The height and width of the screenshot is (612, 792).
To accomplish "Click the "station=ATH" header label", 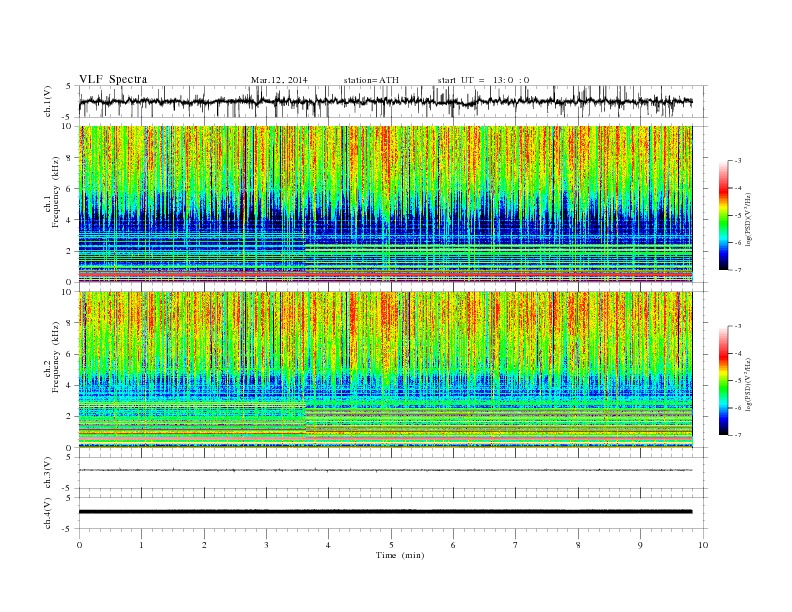I will [x=371, y=80].
